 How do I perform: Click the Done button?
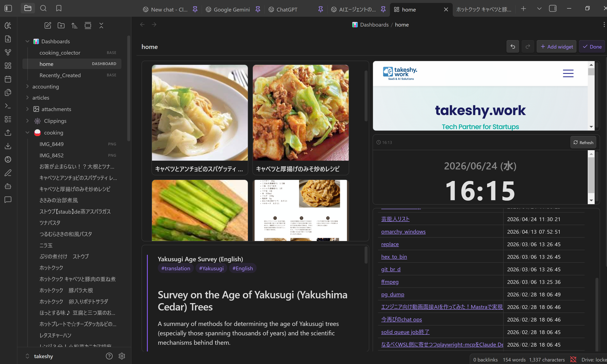pyautogui.click(x=592, y=47)
